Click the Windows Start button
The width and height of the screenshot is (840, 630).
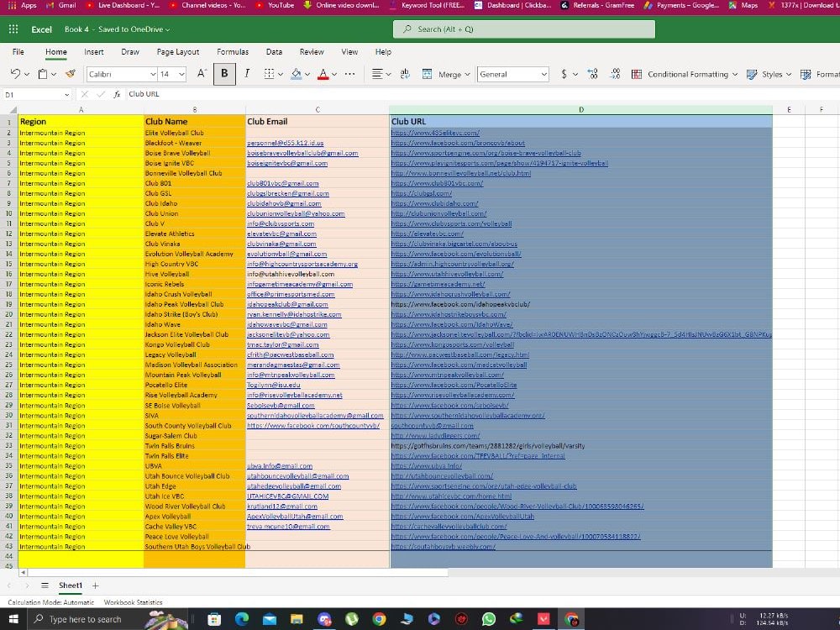click(x=13, y=619)
